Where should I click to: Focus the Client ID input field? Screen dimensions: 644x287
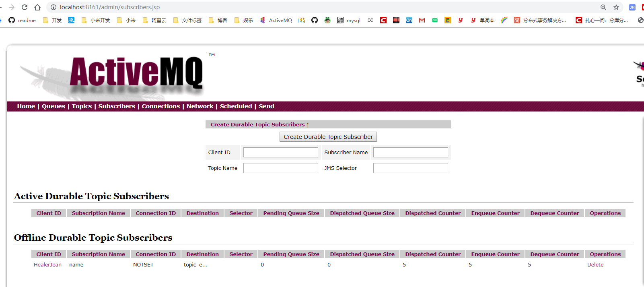point(281,152)
